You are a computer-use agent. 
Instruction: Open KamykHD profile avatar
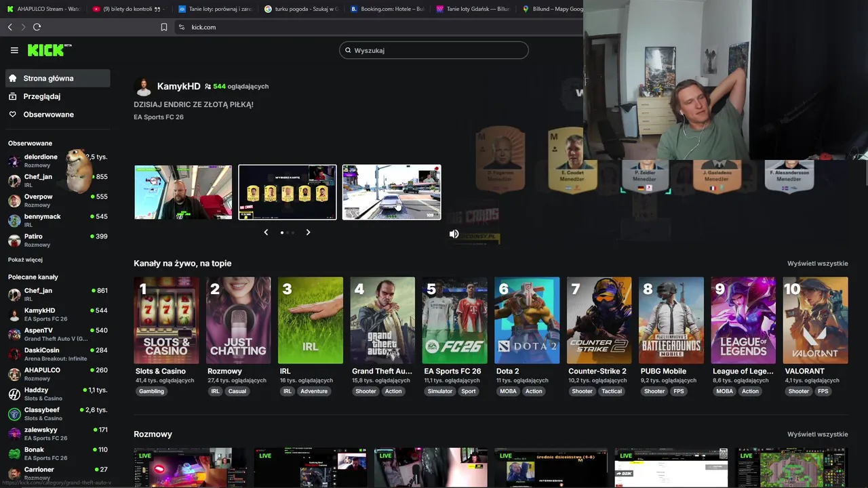143,87
